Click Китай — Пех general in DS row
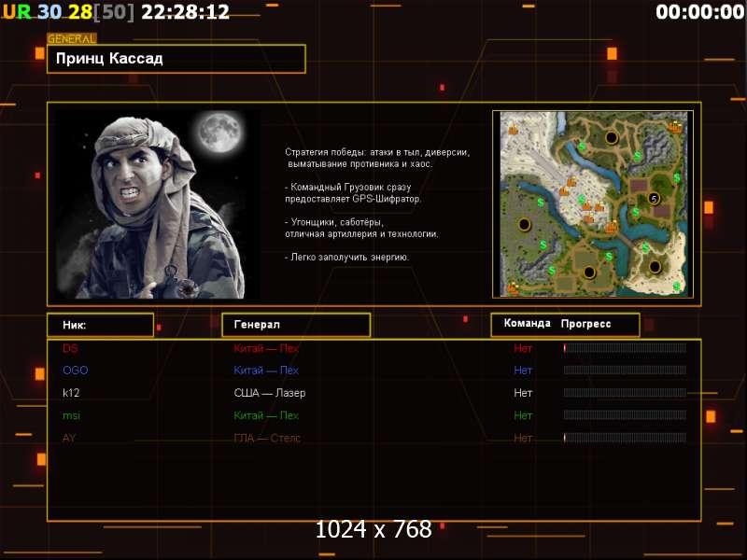 [266, 348]
